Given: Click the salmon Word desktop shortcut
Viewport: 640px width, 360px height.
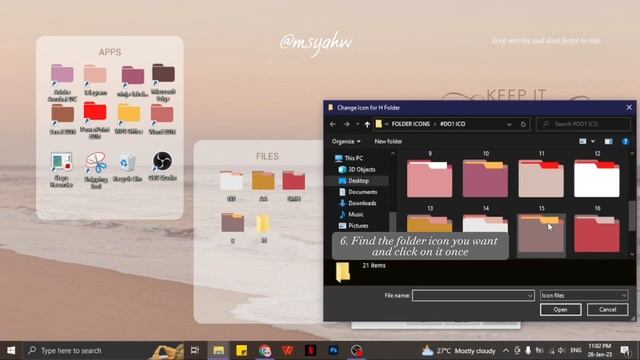Looking at the screenshot, I should click(162, 119).
